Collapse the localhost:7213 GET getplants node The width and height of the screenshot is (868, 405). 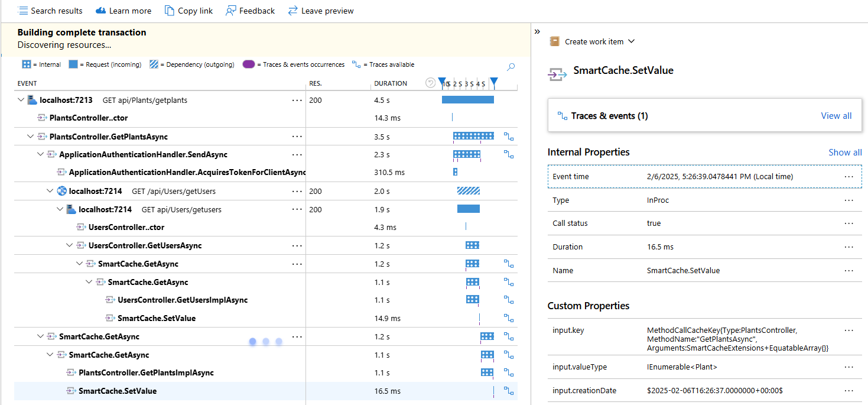click(21, 101)
